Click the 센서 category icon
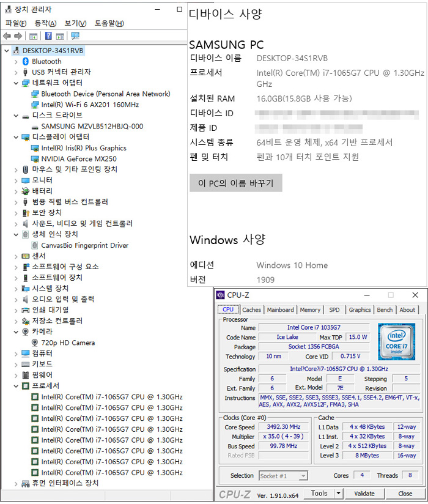The image size is (428, 504). [26, 256]
